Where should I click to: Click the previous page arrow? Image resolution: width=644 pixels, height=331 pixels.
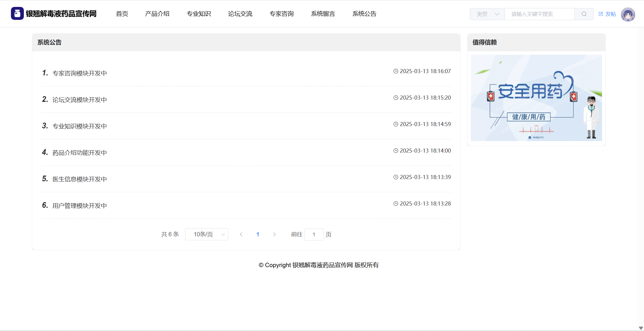241,234
